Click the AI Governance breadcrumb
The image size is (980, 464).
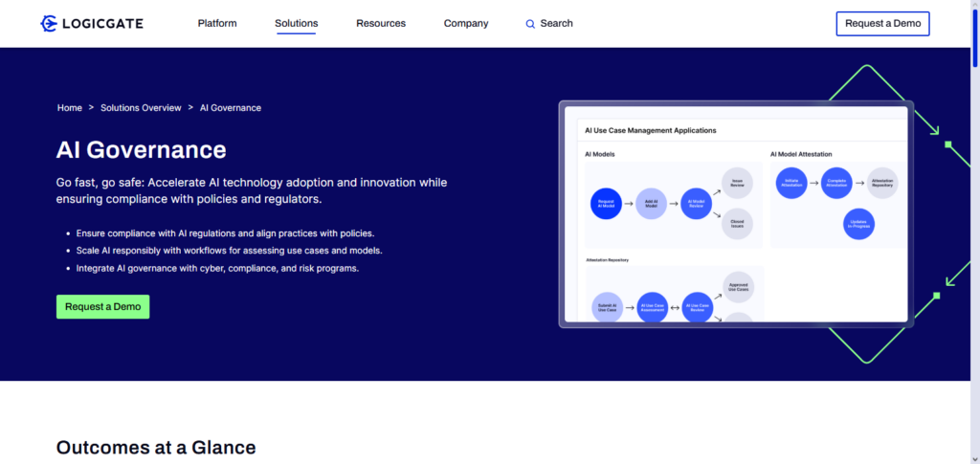[231, 107]
